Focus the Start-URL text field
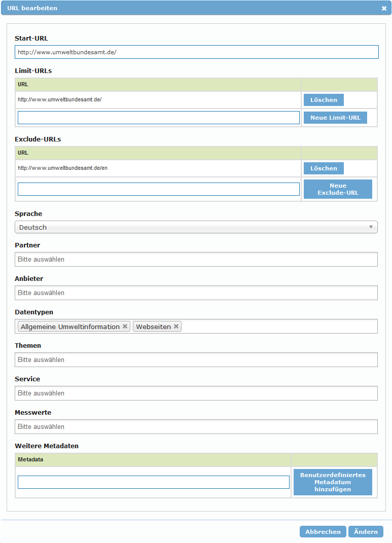392x543 pixels. coord(196,52)
